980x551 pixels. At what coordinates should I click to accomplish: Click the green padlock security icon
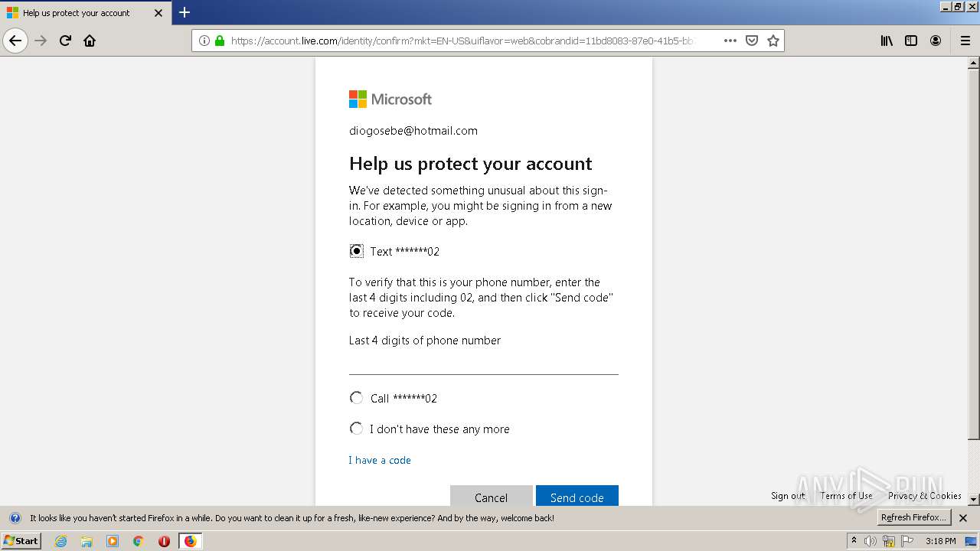click(x=220, y=41)
